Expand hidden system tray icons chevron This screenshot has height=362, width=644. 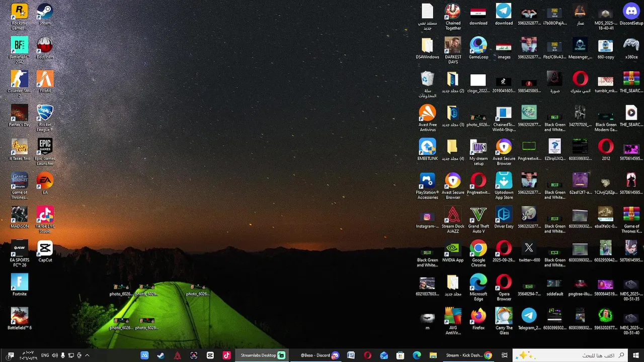[x=87, y=355]
